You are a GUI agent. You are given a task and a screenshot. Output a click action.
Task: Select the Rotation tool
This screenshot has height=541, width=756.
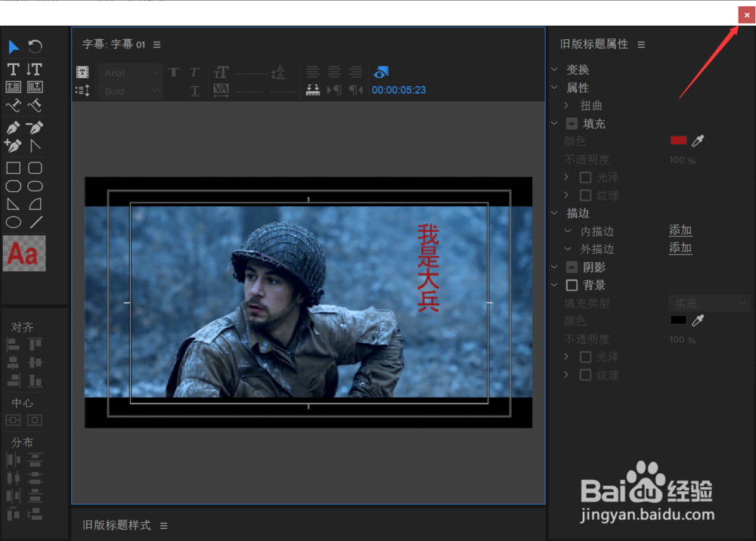(x=35, y=47)
